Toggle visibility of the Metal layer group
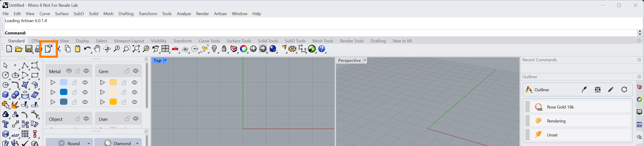 [86, 71]
